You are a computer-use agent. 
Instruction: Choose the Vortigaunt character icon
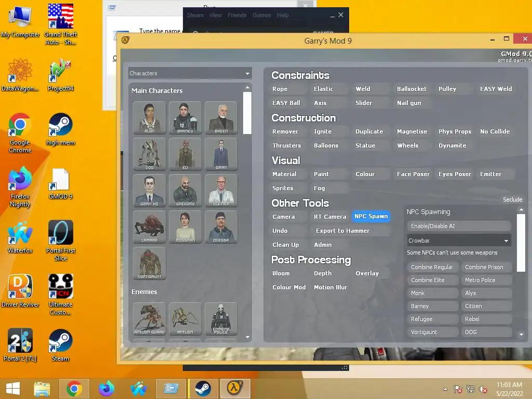coord(149,263)
